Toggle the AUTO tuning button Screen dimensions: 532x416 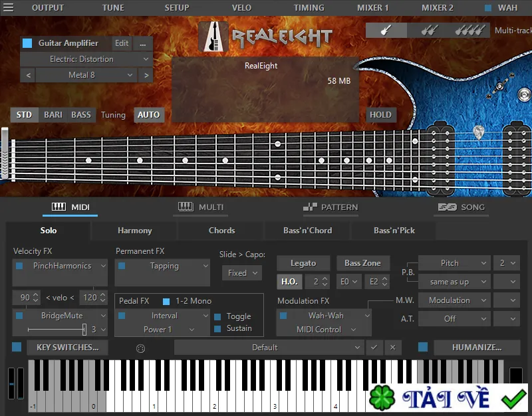[148, 115]
